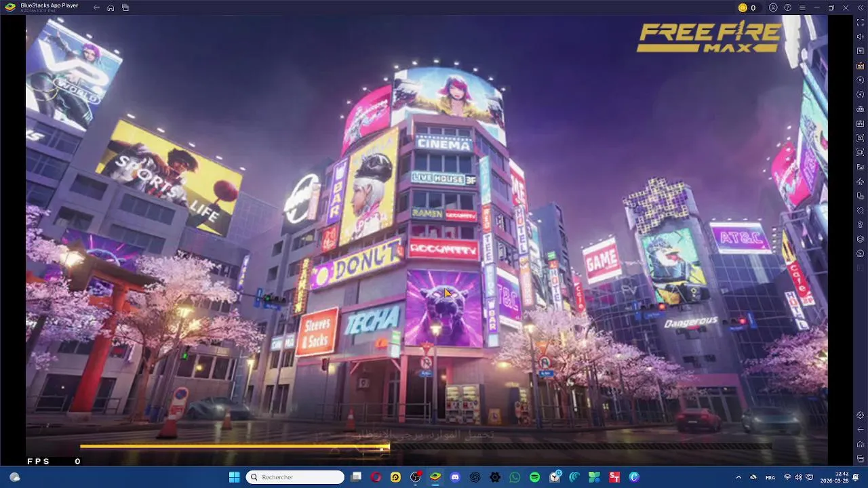Open OBS Studio from the taskbar

[x=416, y=477]
